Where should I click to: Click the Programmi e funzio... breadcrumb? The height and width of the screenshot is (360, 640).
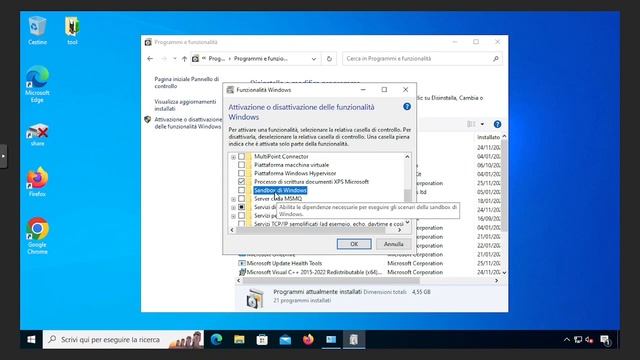coord(261,59)
